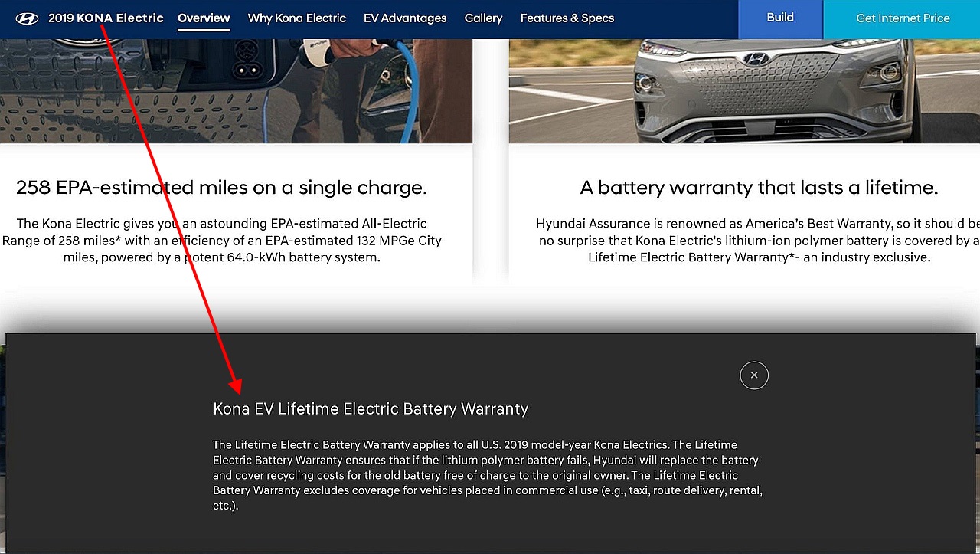
Task: Click the Kona front grille photo
Action: [744, 90]
